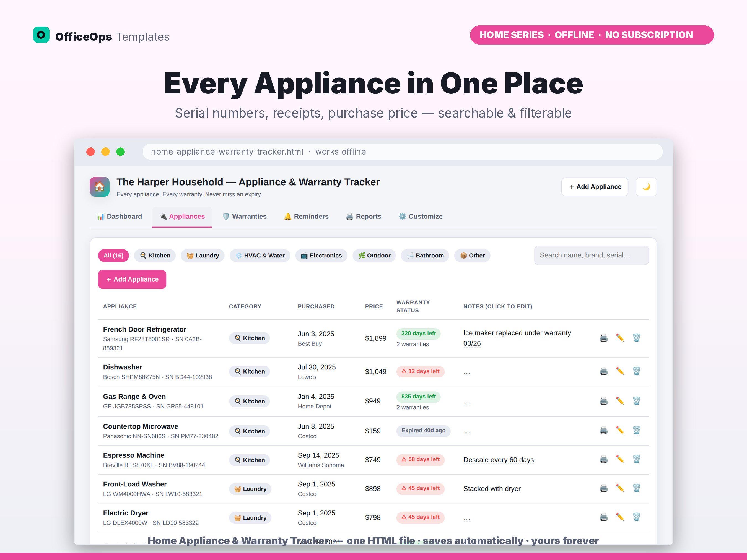Go to the Reports tab
747x560 pixels.
tap(364, 217)
